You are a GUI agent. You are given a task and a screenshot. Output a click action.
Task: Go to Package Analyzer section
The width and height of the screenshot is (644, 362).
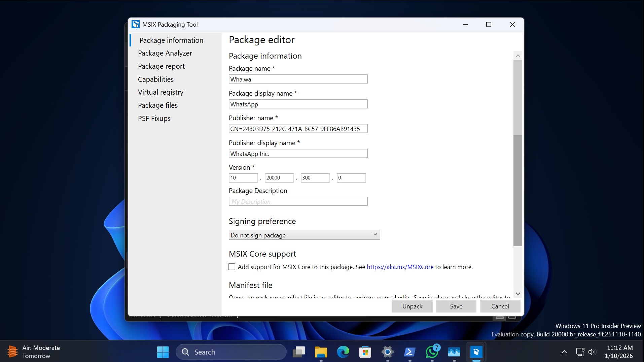pyautogui.click(x=165, y=53)
